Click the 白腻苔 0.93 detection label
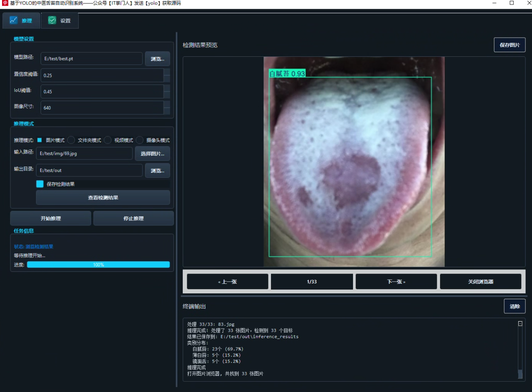 pos(287,73)
